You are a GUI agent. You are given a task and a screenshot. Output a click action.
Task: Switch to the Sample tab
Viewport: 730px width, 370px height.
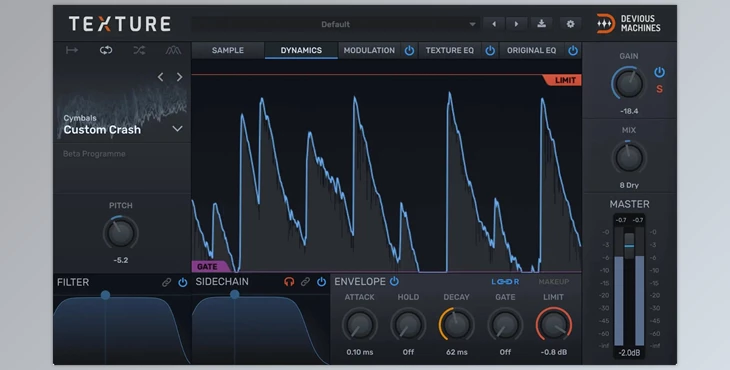click(x=228, y=50)
